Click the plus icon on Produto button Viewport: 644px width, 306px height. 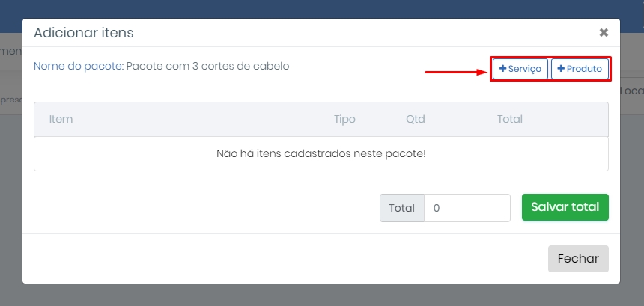tap(561, 69)
